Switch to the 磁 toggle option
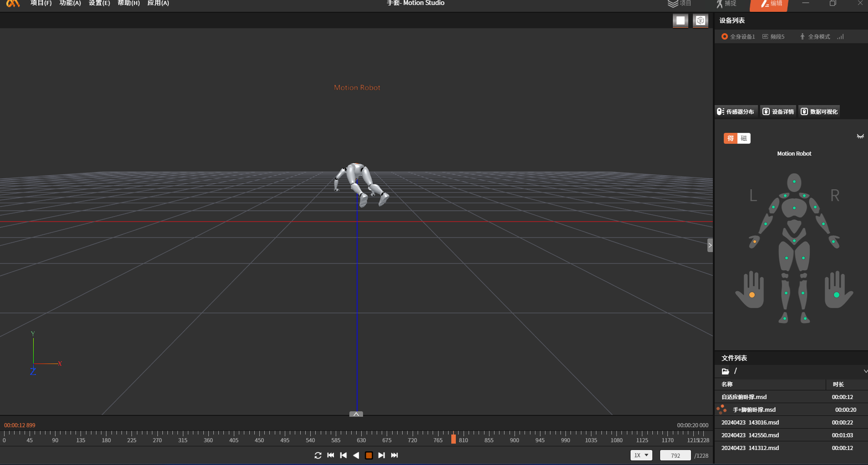 (x=744, y=138)
